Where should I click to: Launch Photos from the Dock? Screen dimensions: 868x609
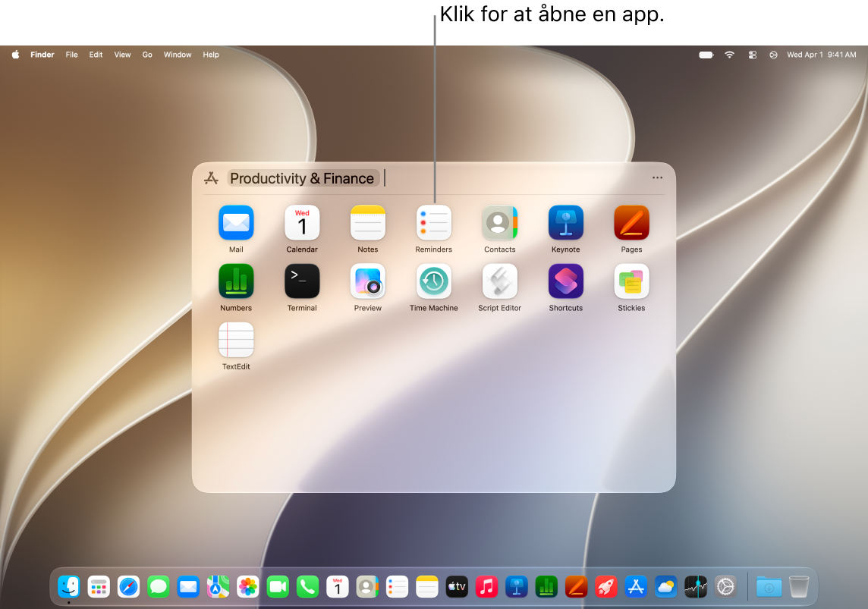coord(248,586)
